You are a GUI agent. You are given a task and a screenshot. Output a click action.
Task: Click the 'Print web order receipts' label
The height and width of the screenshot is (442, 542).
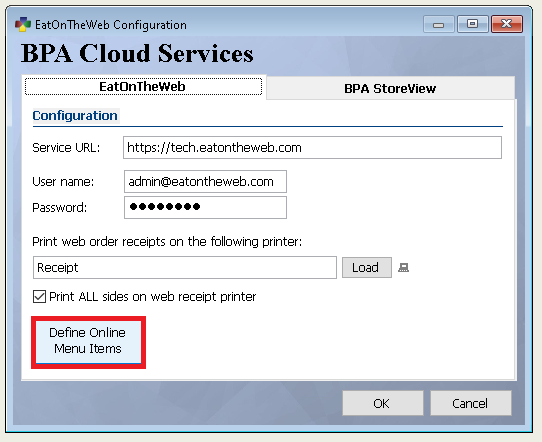(x=167, y=242)
